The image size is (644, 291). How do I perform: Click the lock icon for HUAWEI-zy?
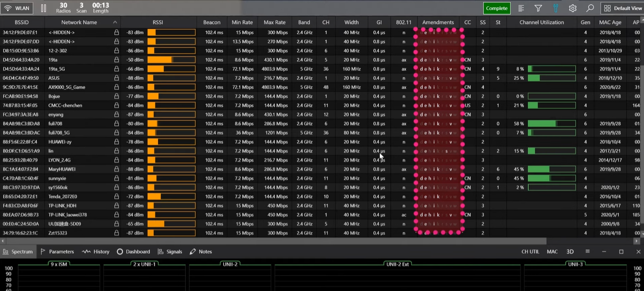(117, 142)
